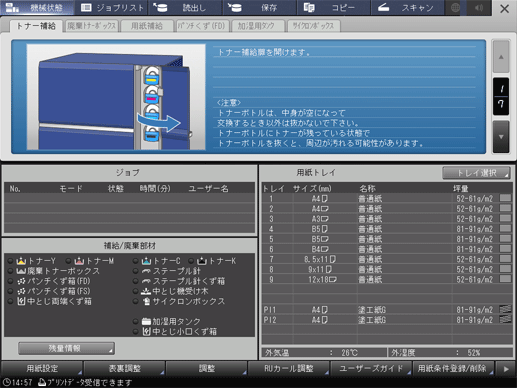
Task: Click the 廃棄トナーボックス icon
Action: click(x=21, y=271)
